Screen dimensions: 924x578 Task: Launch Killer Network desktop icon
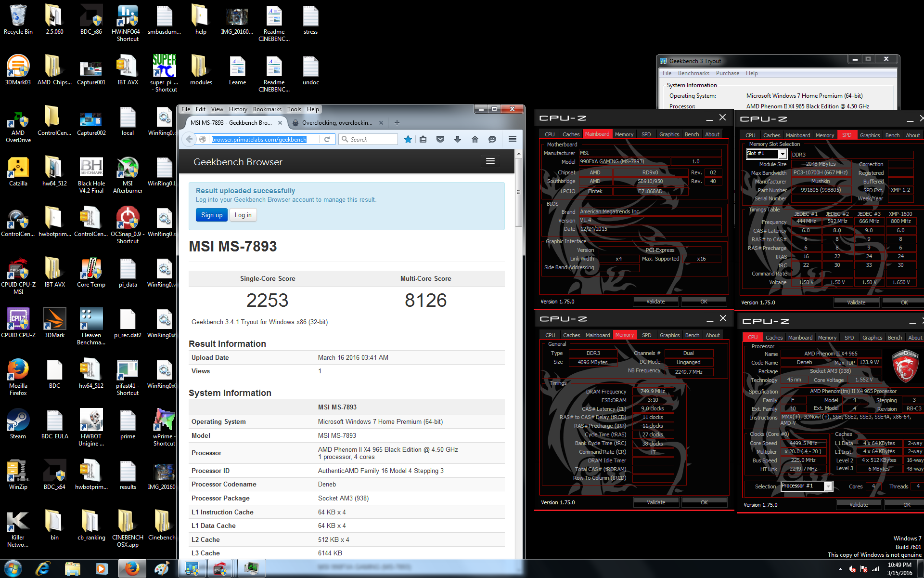18,528
